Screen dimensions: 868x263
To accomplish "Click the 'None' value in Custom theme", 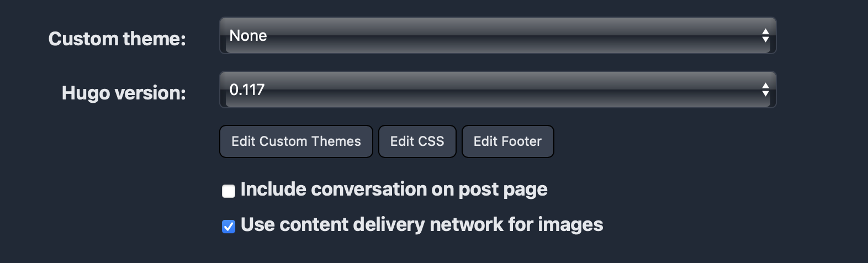I will (248, 35).
